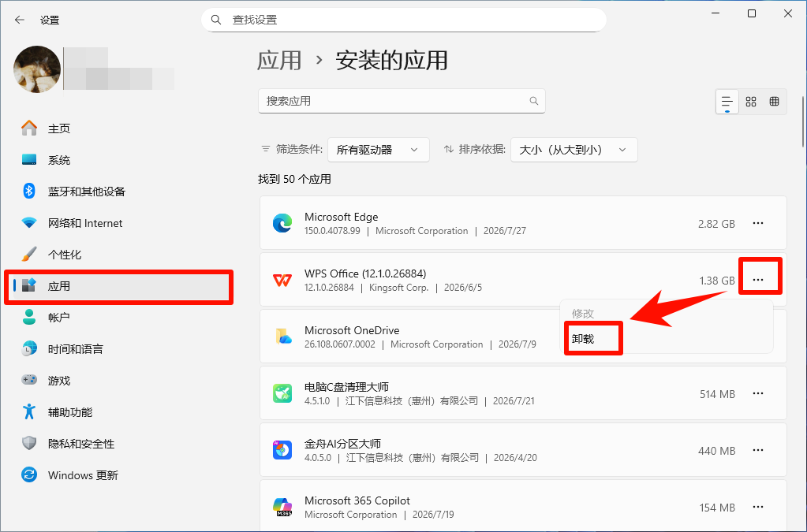Click the Microsoft Edge app icon
Screen dimensions: 807x532
282,223
